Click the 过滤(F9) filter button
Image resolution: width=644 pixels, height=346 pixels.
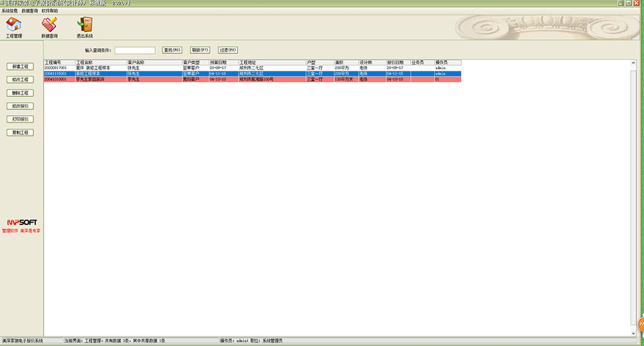228,50
